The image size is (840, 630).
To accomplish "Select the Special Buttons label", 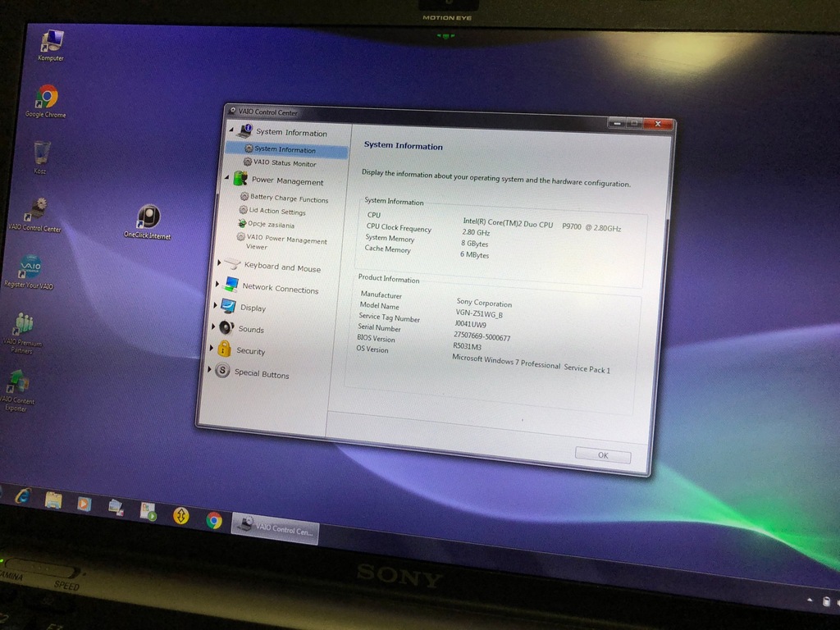I will 262,374.
